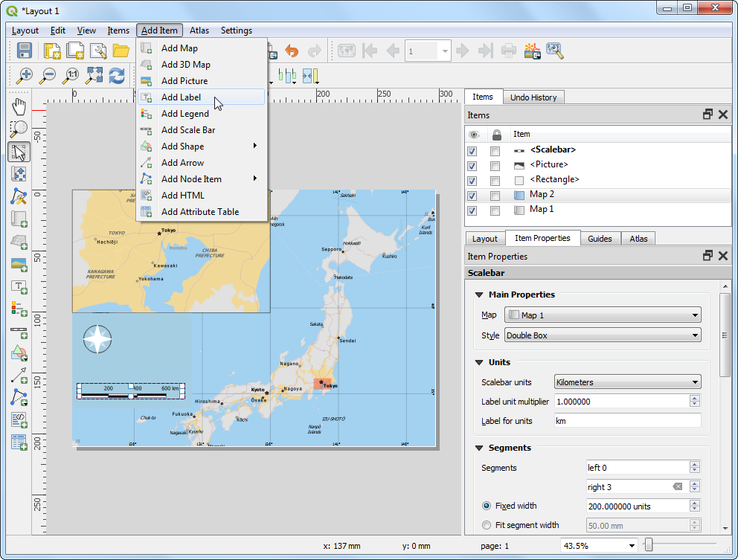Click the Zoom Full icon

(x=94, y=75)
